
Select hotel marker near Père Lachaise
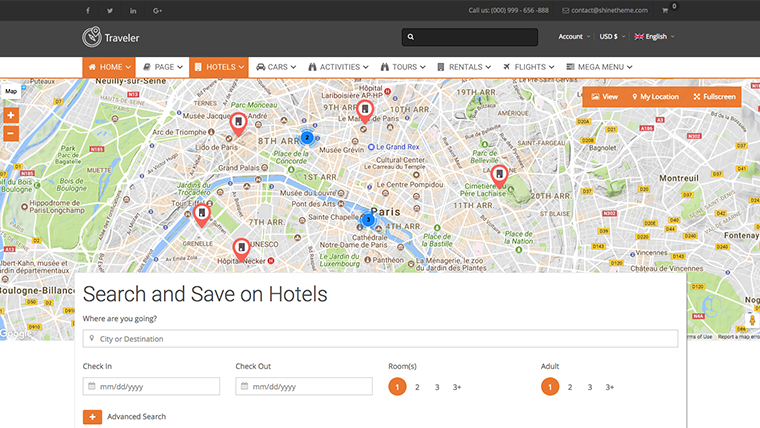point(499,176)
